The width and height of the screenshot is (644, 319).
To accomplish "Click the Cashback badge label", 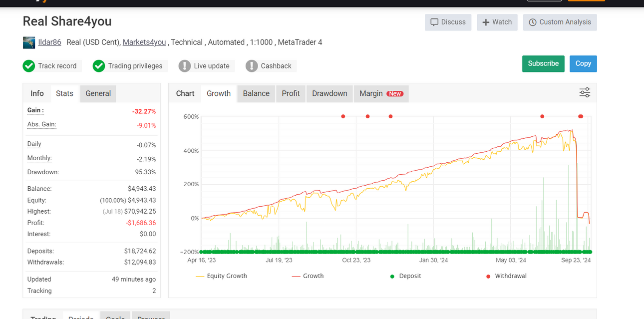I will (x=276, y=66).
